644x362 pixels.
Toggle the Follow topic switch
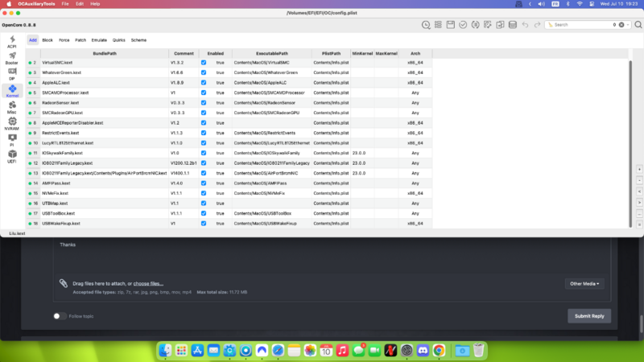60,316
